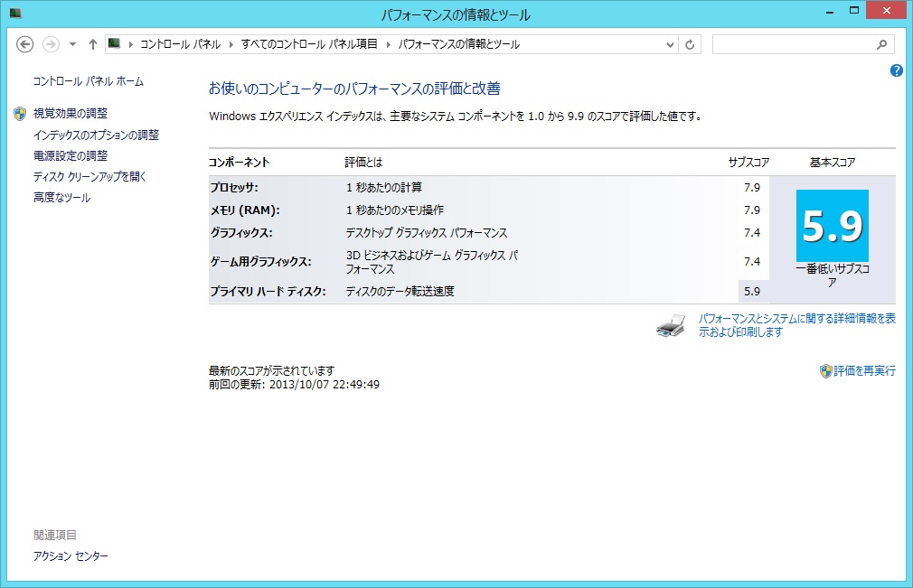Open help via blue question mark icon
The height and width of the screenshot is (588, 913).
tap(896, 71)
